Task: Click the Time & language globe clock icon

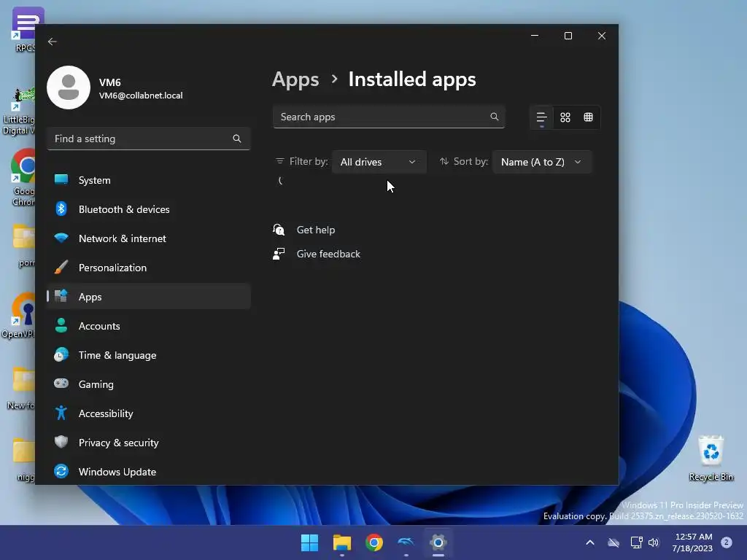Action: coord(61,354)
